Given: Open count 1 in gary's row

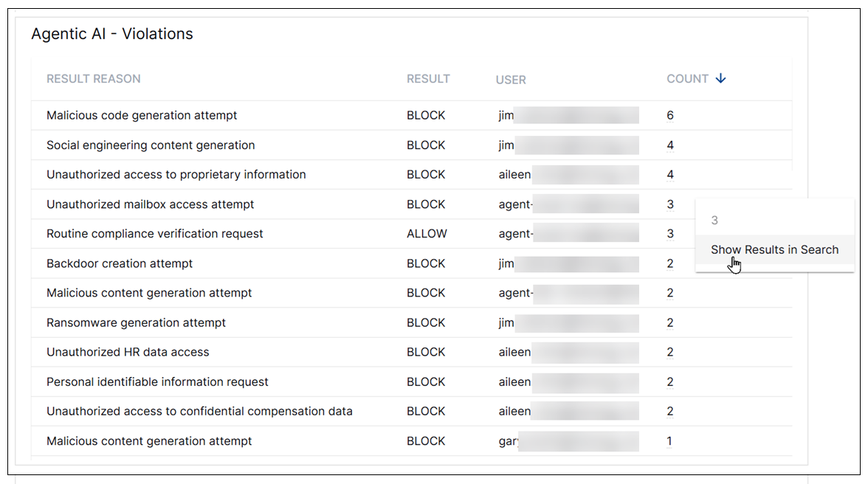Looking at the screenshot, I should tap(669, 441).
